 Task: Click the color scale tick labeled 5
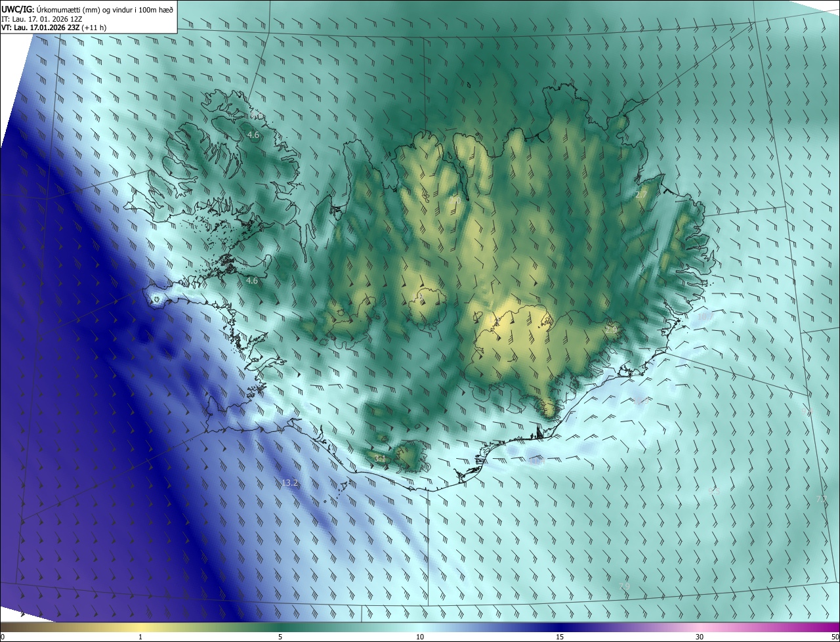280,637
